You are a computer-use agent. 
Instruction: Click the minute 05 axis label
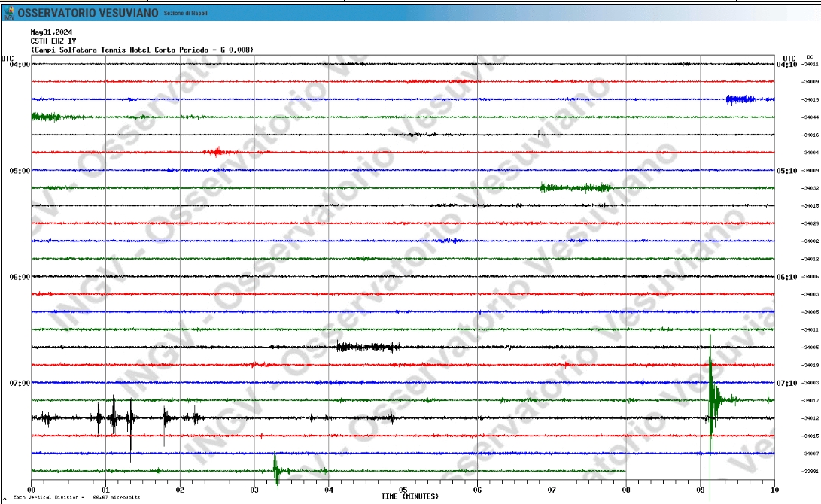click(403, 490)
